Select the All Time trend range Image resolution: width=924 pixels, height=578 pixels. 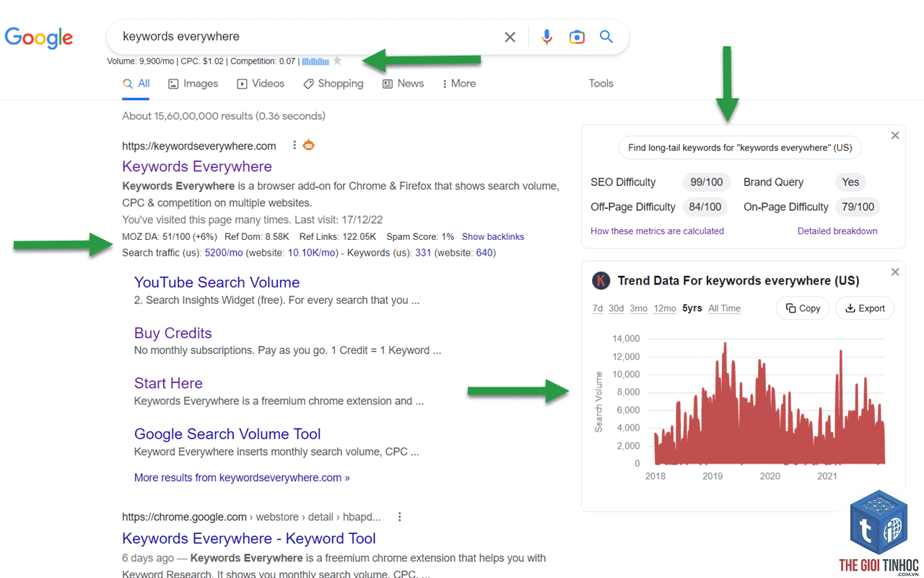point(725,309)
